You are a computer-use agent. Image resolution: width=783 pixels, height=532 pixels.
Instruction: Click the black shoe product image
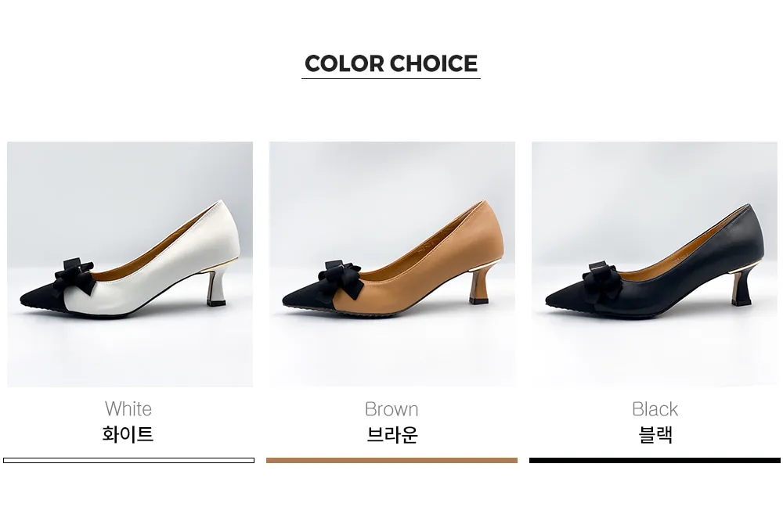654,264
